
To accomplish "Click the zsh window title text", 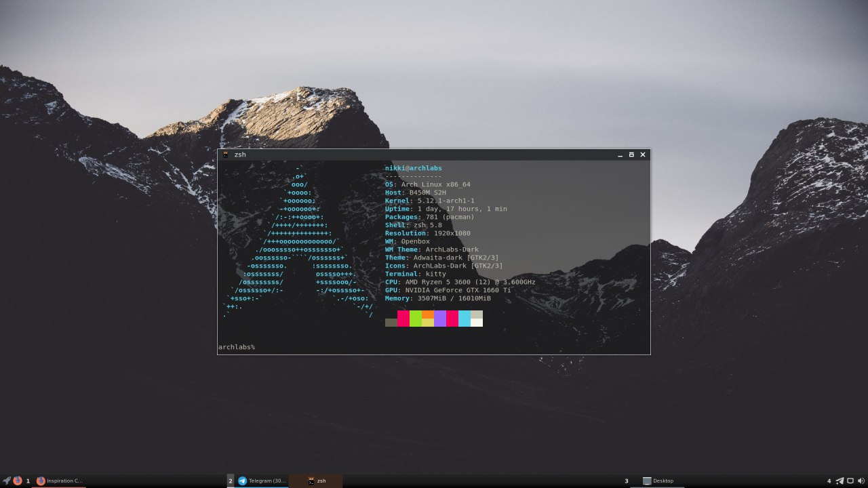I will 240,155.
